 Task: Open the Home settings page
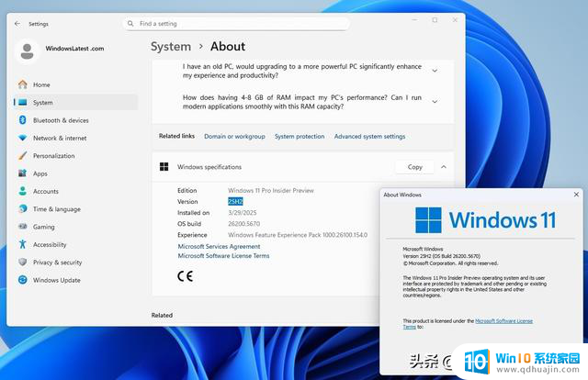75,84
